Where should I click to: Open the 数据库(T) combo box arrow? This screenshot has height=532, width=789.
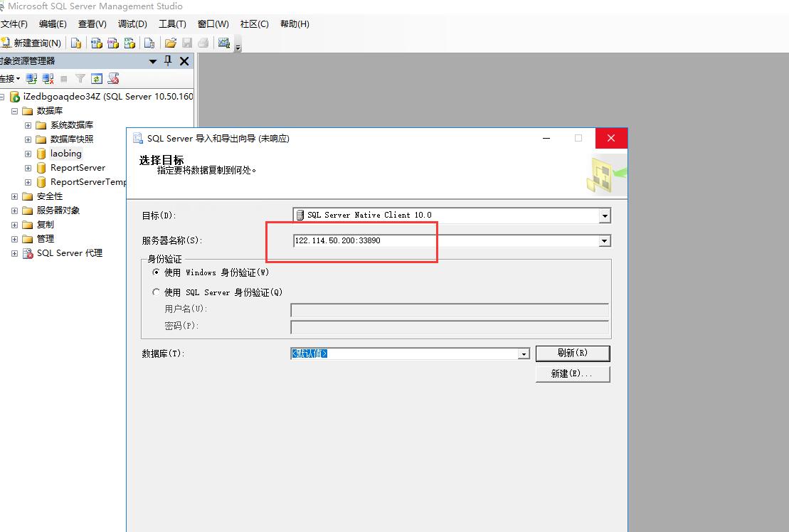tap(524, 354)
